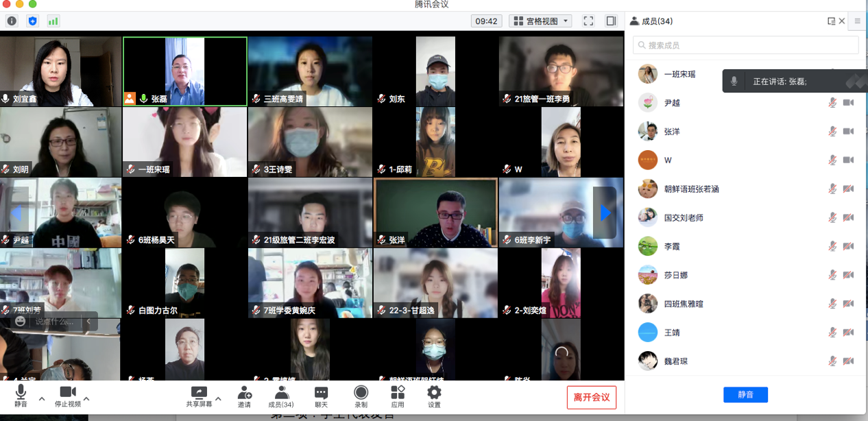Open 设置 settings in the bottom toolbar

pyautogui.click(x=434, y=396)
